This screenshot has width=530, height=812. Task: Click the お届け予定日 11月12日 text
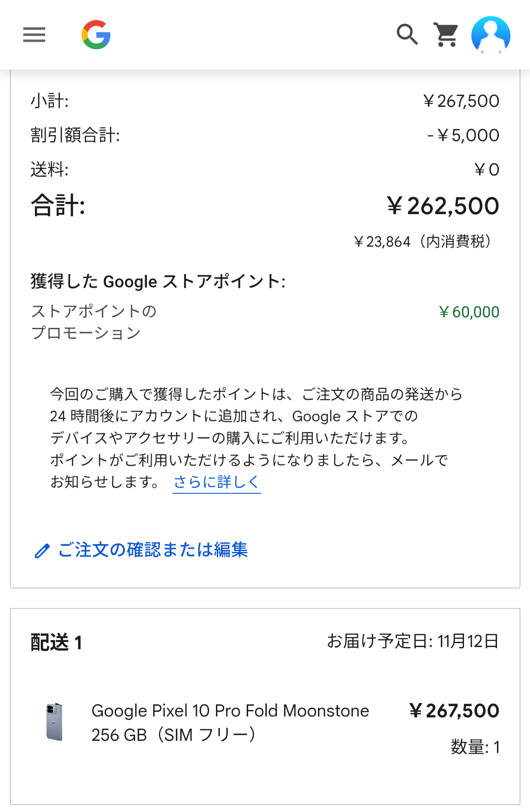(412, 641)
